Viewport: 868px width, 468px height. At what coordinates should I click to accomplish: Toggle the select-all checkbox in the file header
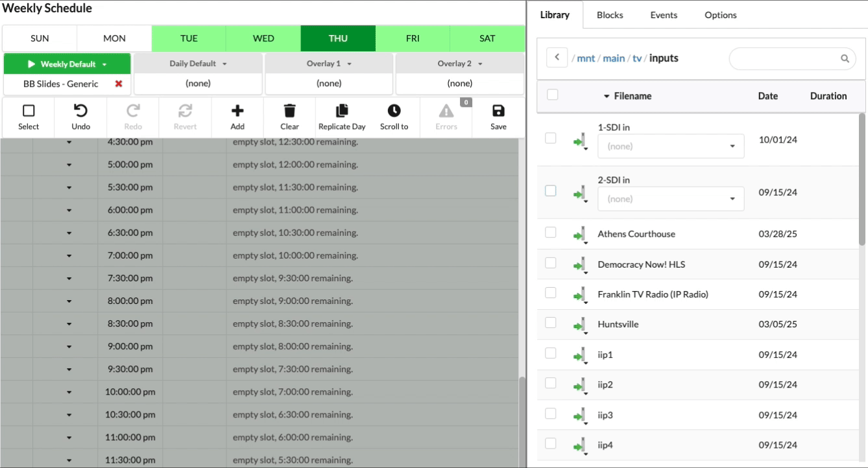(552, 94)
